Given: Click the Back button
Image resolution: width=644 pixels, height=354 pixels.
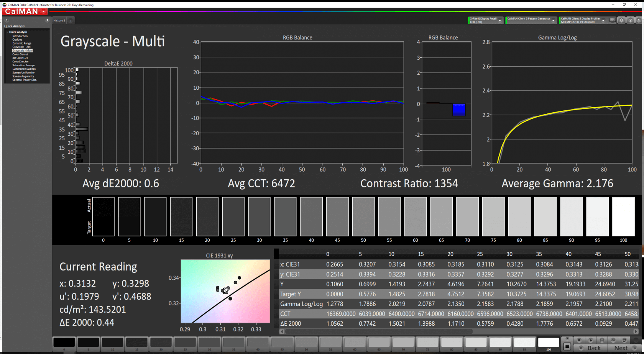Looking at the screenshot, I should pos(591,348).
